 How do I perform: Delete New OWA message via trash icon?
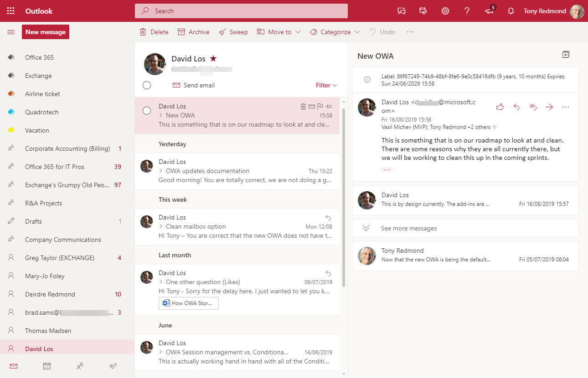[303, 107]
